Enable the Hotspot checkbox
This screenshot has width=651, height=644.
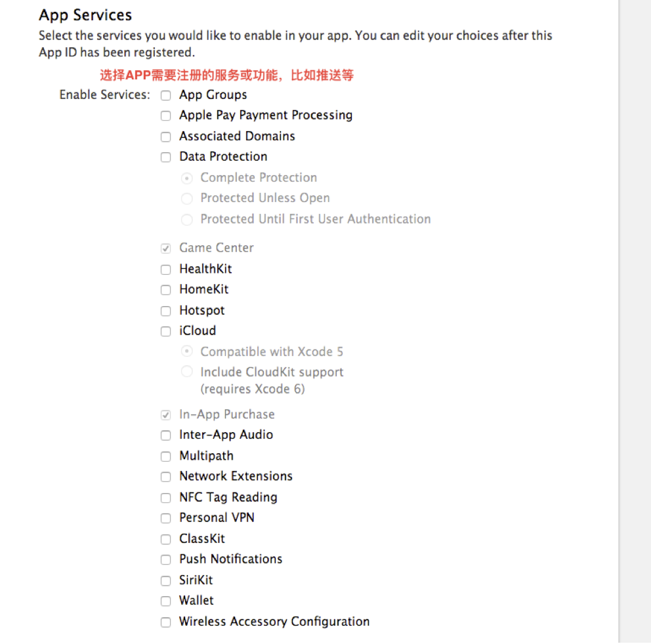165,312
